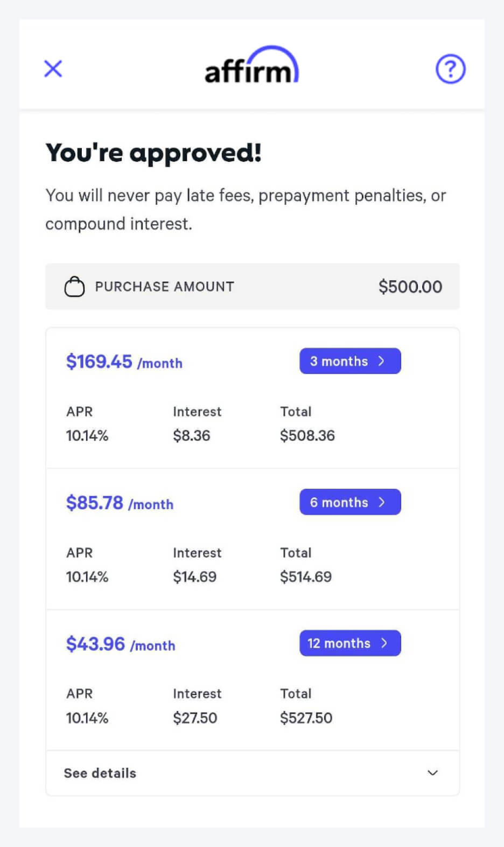The height and width of the screenshot is (847, 504).
Task: Click the $27.50 interest amount
Action: (x=194, y=718)
